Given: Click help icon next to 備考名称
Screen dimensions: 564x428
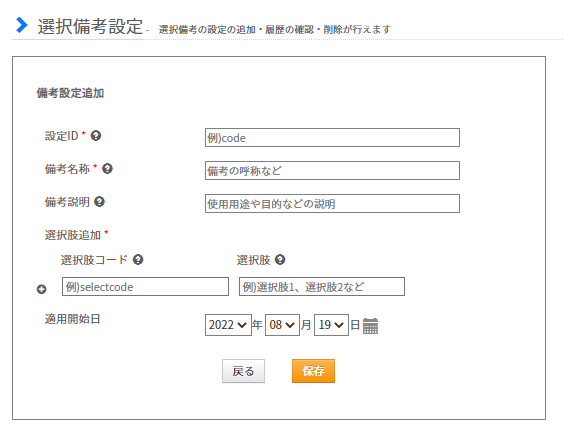Looking at the screenshot, I should tap(107, 168).
